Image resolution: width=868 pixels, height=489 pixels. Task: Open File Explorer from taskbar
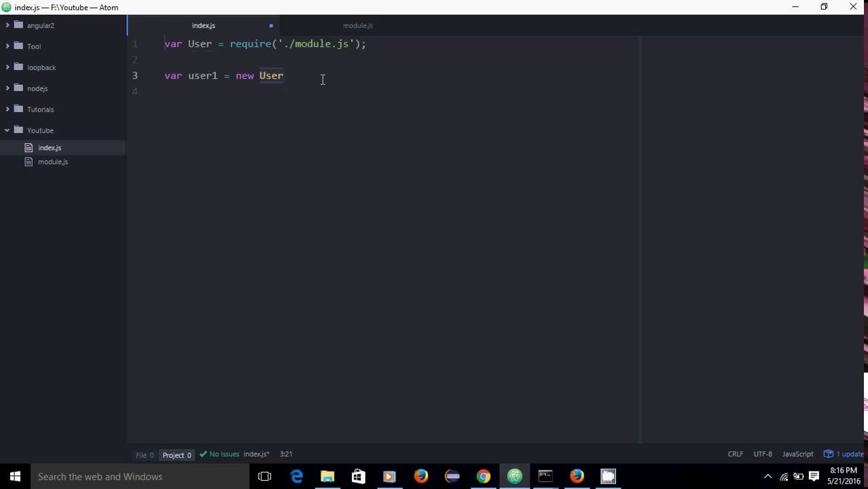click(327, 477)
